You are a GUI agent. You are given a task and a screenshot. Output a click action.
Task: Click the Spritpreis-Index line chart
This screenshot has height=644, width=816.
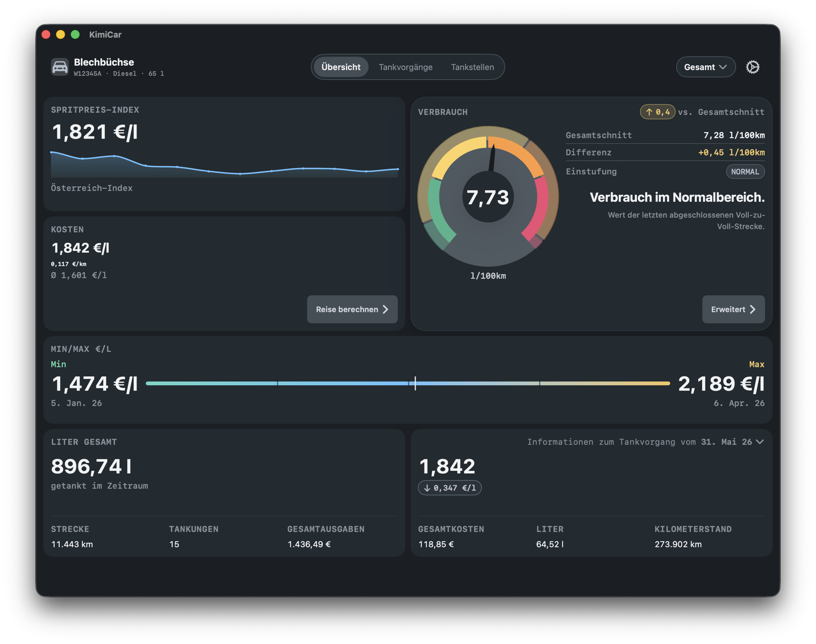coord(224,164)
